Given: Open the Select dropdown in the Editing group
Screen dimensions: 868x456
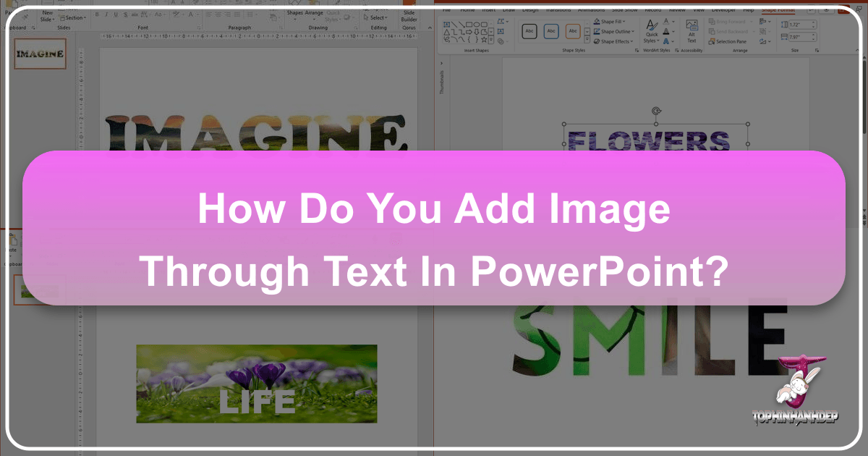Looking at the screenshot, I should [377, 18].
